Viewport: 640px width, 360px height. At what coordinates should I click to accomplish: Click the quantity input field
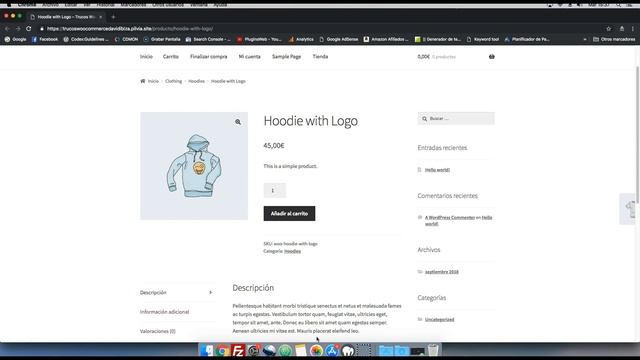click(x=274, y=191)
